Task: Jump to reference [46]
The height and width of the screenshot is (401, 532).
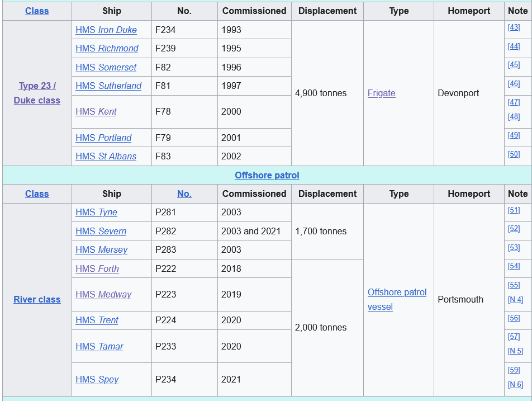Action: click(x=514, y=83)
